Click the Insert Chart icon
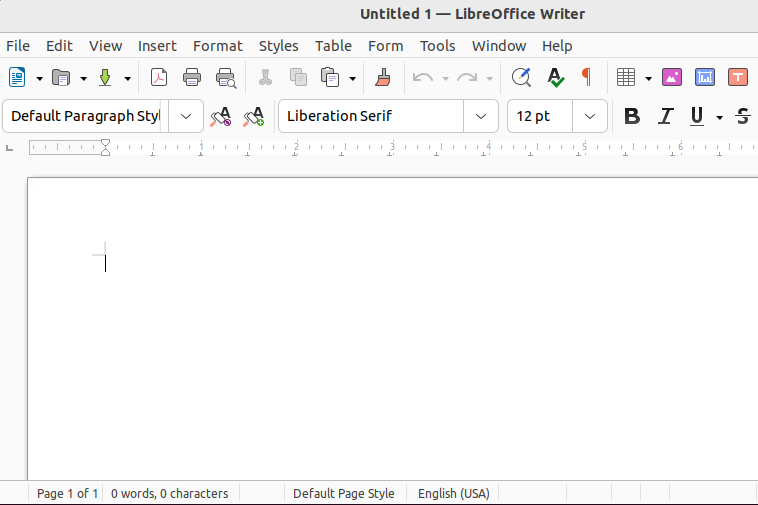Image resolution: width=758 pixels, height=505 pixels. 705,77
